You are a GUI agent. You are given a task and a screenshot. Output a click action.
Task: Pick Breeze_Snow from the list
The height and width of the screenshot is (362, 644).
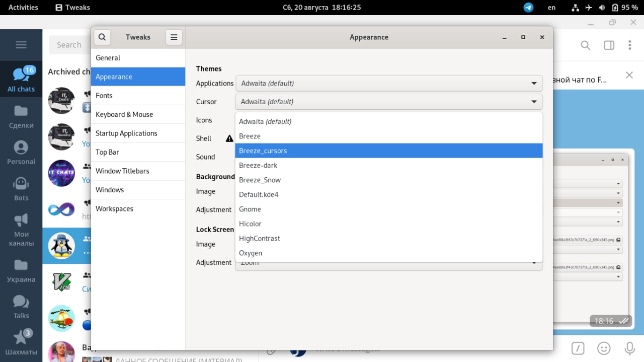click(x=389, y=180)
